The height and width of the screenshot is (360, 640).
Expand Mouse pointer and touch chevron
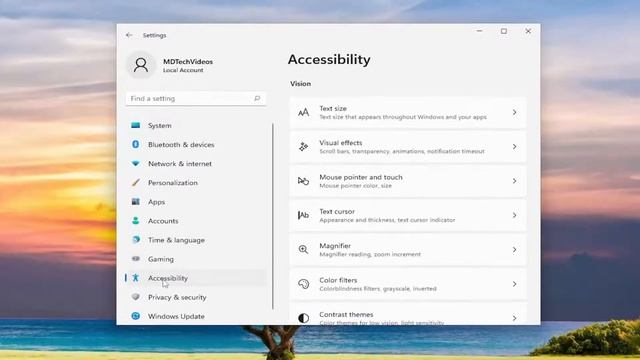[x=514, y=181]
